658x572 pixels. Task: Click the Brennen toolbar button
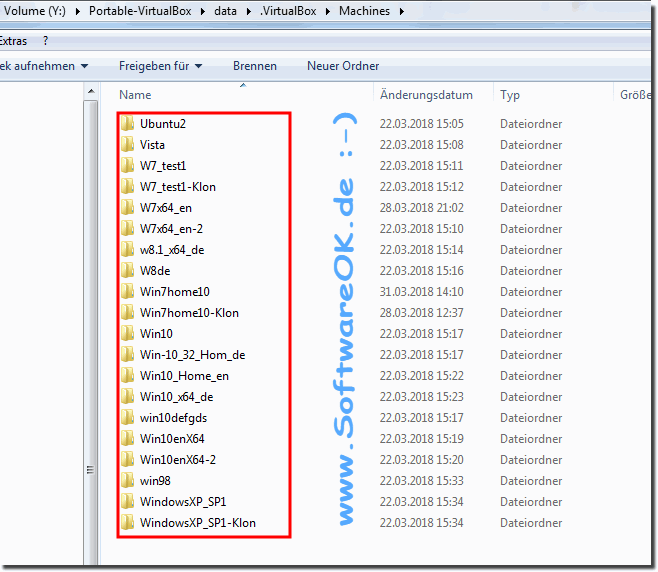click(x=255, y=66)
